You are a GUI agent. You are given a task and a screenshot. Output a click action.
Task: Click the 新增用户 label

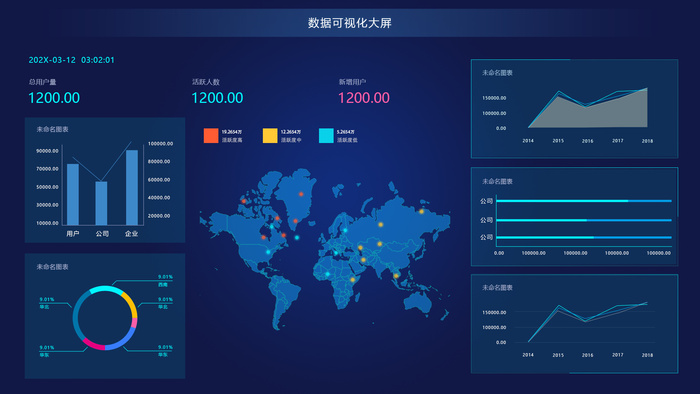point(352,82)
